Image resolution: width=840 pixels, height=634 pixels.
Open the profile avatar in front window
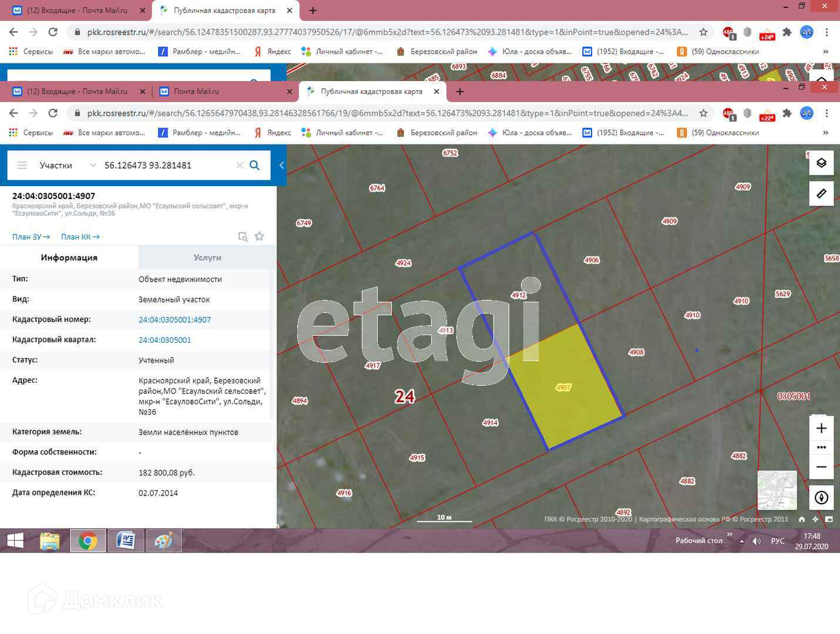coord(807,113)
